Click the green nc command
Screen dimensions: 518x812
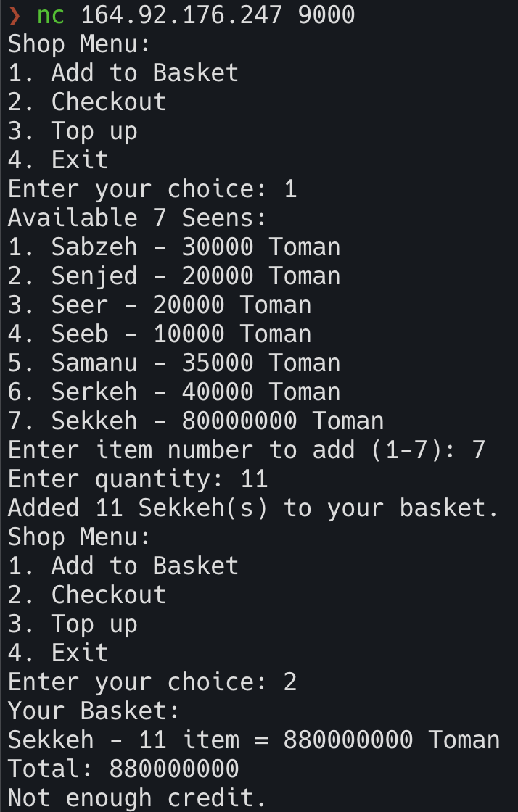pyautogui.click(x=51, y=15)
